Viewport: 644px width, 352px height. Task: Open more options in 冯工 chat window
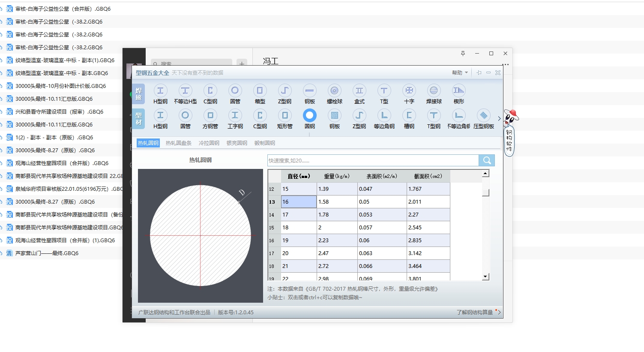(x=506, y=65)
